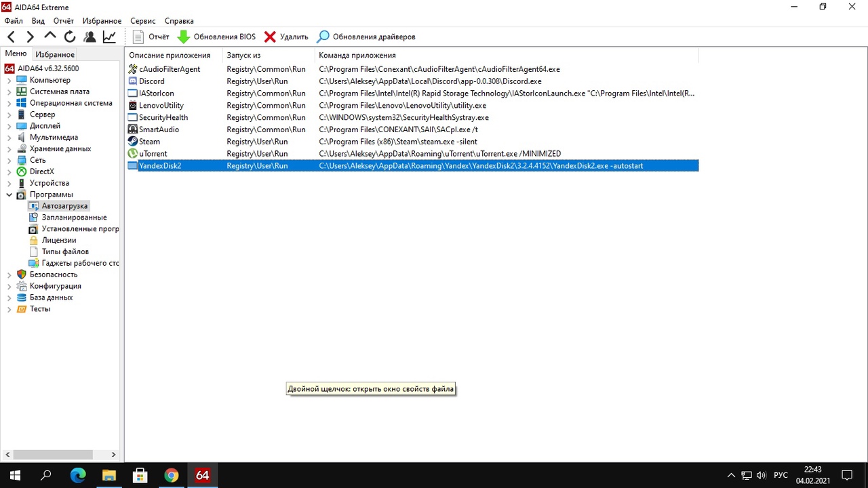Select Гаджеты рабочего стола in the tree
The width and height of the screenshot is (868, 488).
tap(80, 263)
